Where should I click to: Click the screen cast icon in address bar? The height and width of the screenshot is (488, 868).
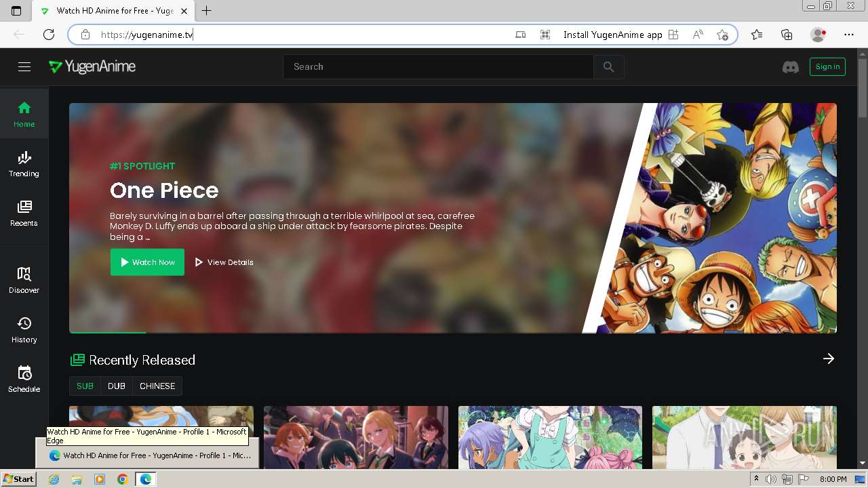click(521, 35)
